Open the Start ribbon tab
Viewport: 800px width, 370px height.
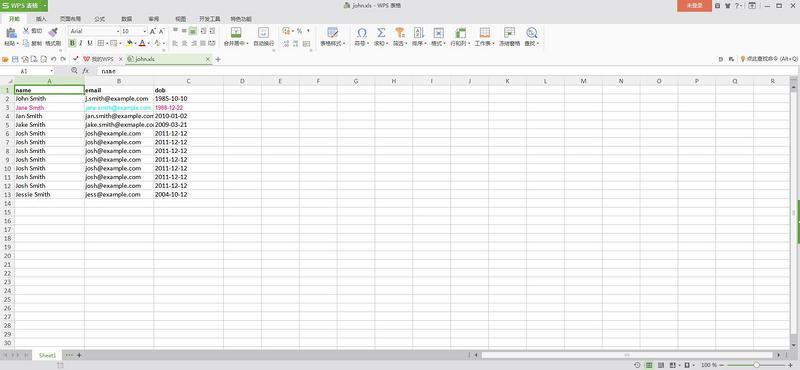pyautogui.click(x=14, y=19)
